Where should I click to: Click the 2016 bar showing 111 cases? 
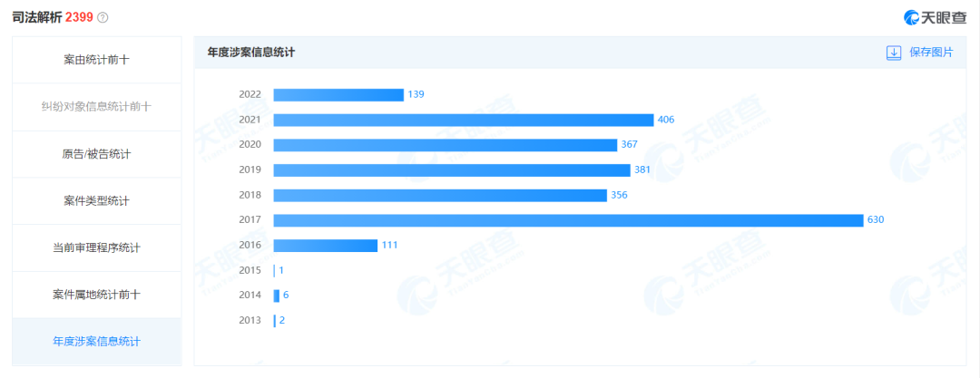(326, 245)
